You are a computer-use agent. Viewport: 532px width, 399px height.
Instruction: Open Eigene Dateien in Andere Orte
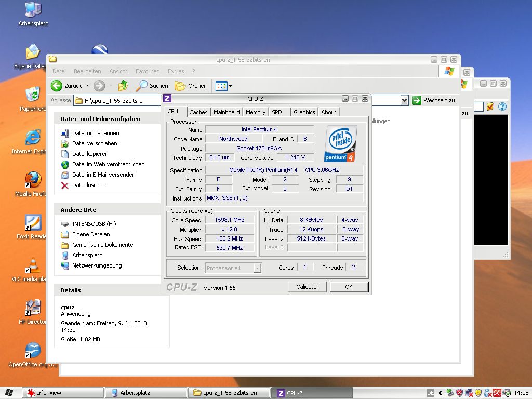pyautogui.click(x=85, y=234)
